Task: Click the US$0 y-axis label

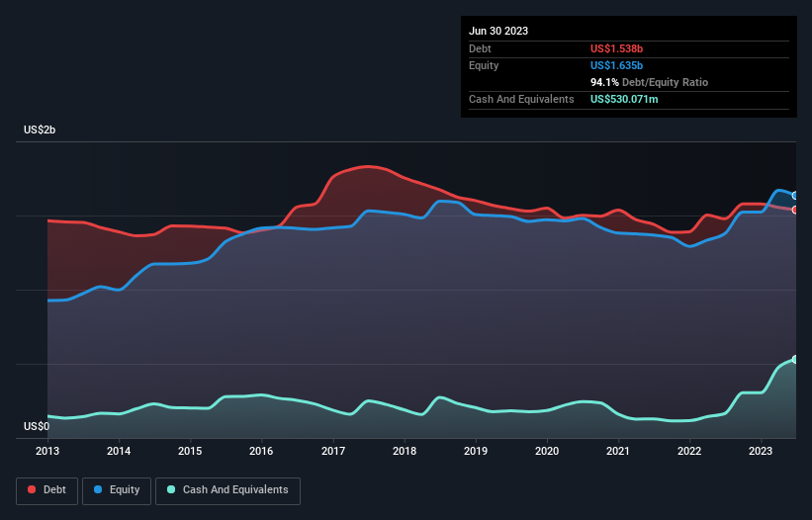Action: point(37,426)
